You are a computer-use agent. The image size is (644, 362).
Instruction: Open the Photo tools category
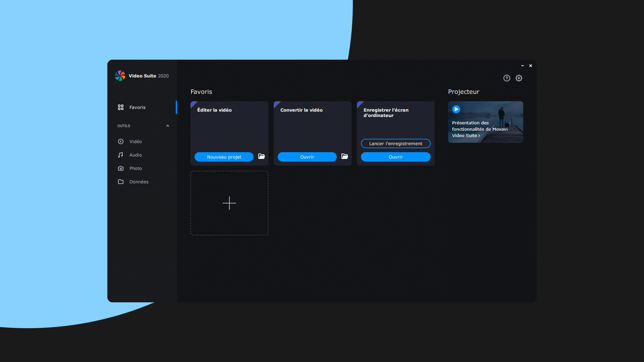tap(136, 168)
